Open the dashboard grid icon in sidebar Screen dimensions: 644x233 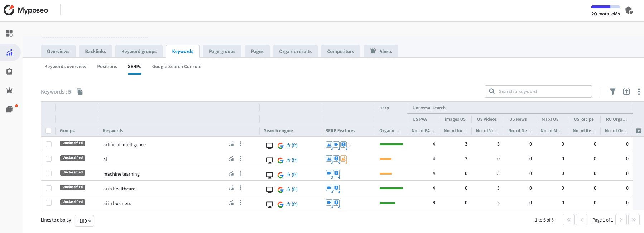tap(9, 33)
